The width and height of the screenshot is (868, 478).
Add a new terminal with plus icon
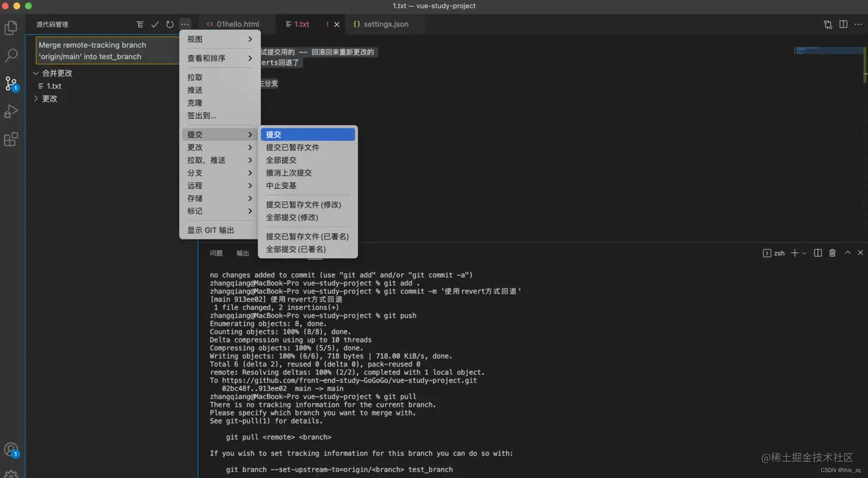[x=795, y=253]
